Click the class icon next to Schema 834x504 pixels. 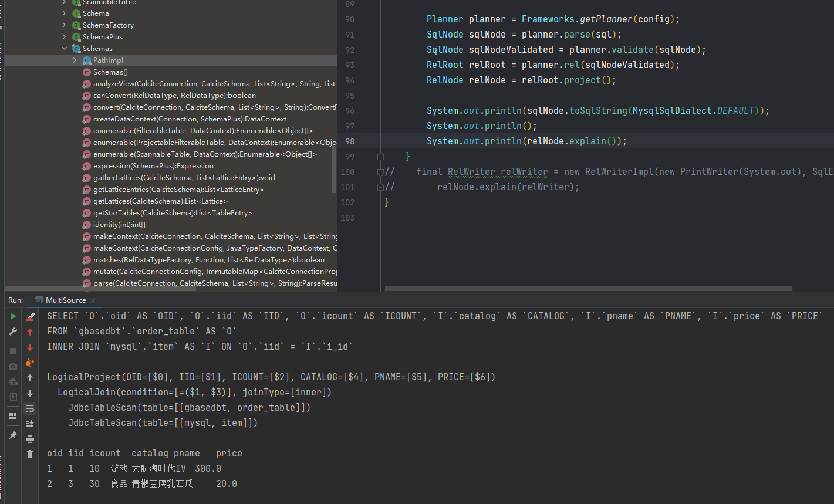pyautogui.click(x=76, y=13)
